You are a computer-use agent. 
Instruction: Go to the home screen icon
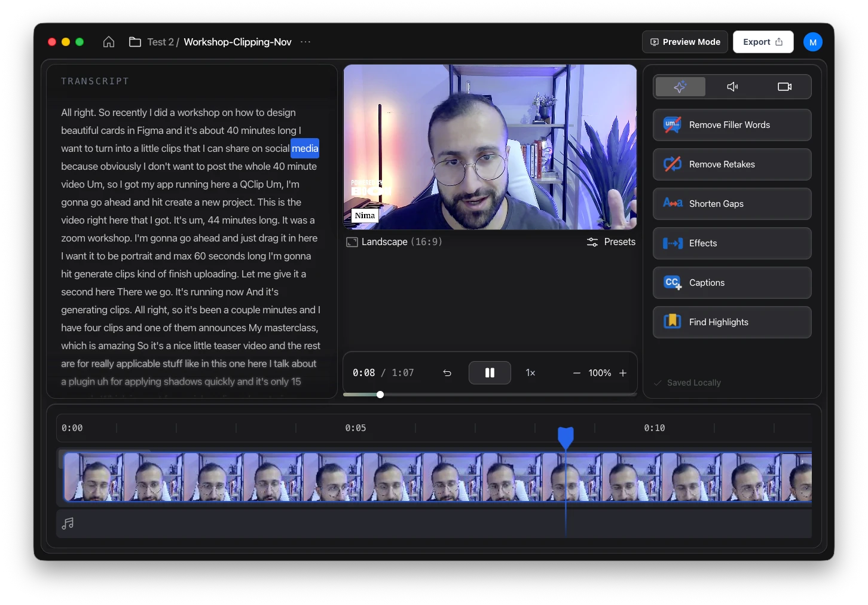[109, 42]
